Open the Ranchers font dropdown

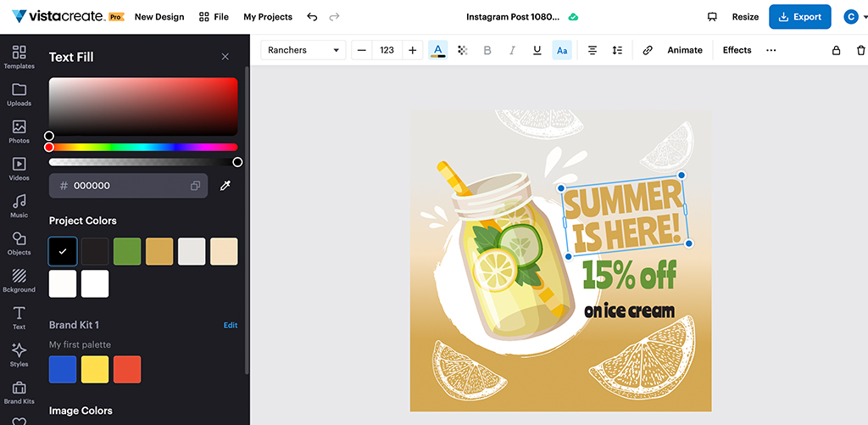click(x=303, y=50)
